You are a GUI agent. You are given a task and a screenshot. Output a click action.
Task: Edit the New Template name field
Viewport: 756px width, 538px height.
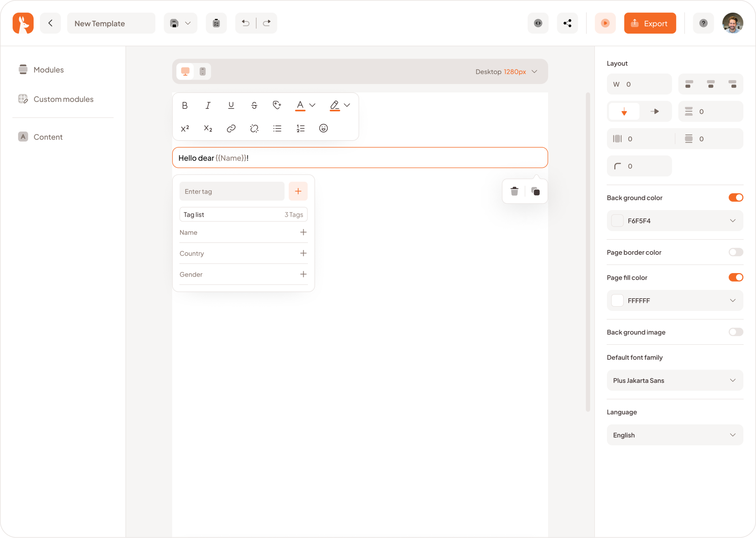pyautogui.click(x=111, y=23)
